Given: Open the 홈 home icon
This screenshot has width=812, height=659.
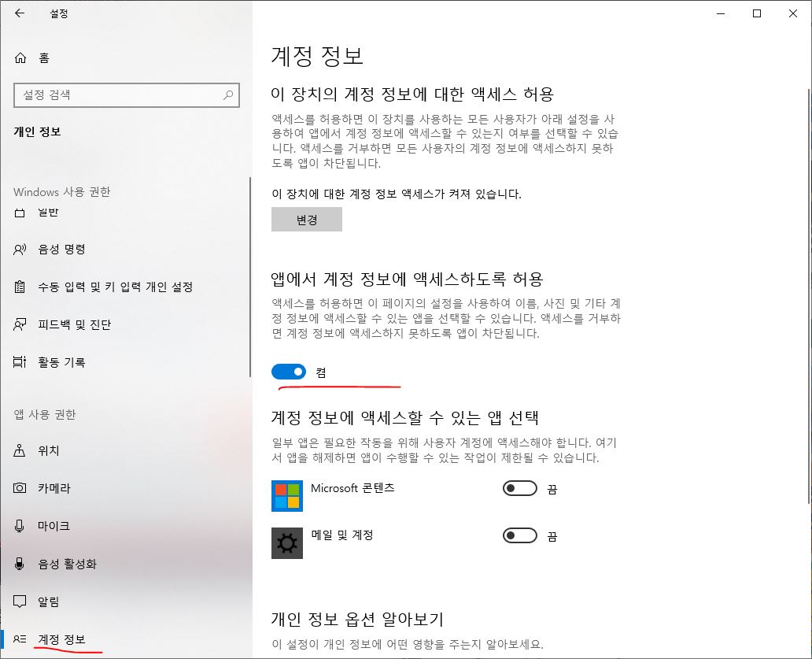Looking at the screenshot, I should click(x=20, y=58).
